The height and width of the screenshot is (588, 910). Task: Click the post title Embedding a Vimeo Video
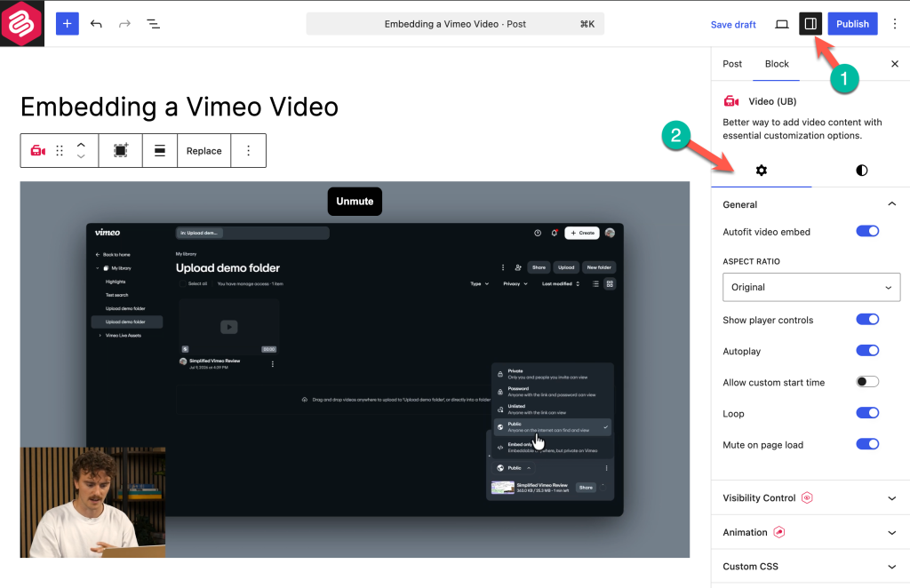point(180,107)
